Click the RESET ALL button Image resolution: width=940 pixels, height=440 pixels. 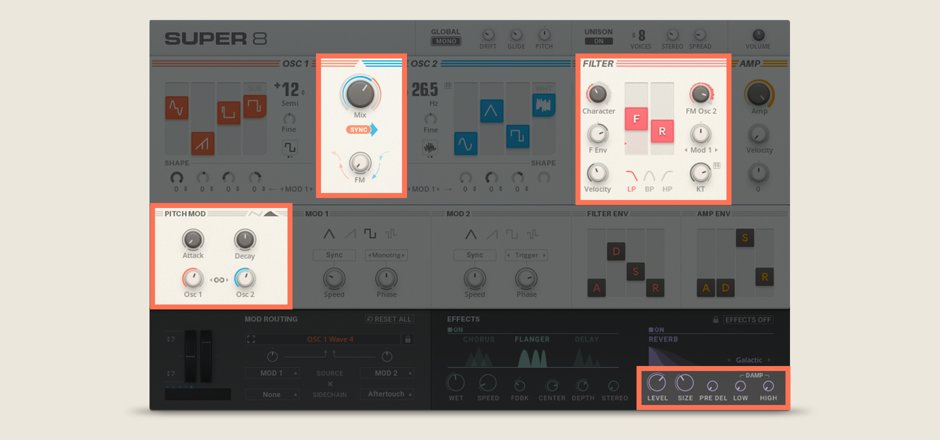389,319
